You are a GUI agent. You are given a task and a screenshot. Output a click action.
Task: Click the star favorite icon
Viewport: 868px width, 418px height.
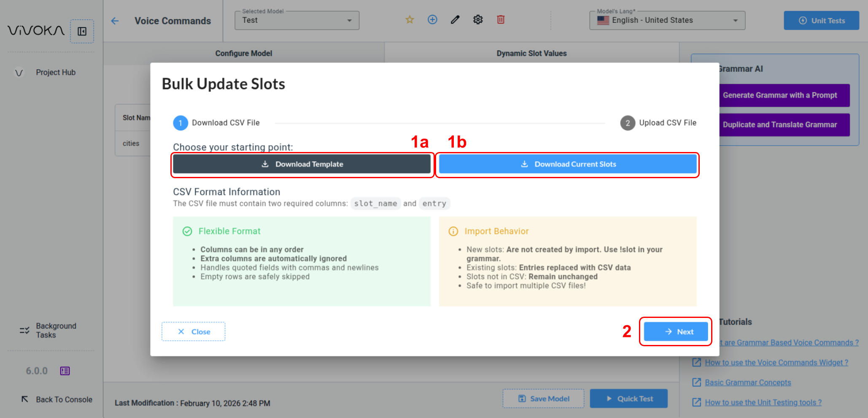point(410,20)
